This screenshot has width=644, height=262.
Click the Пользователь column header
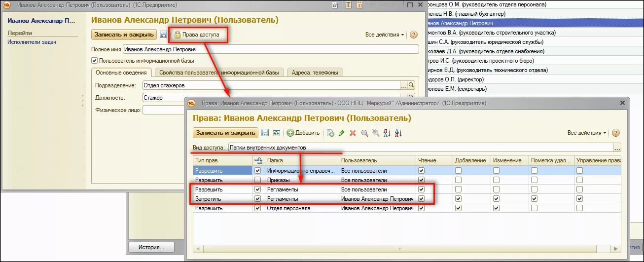(x=377, y=160)
